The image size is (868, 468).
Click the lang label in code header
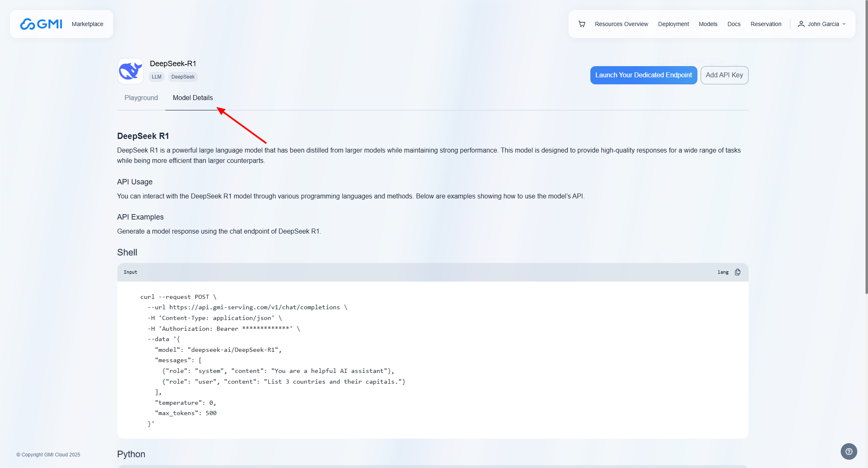tap(723, 272)
